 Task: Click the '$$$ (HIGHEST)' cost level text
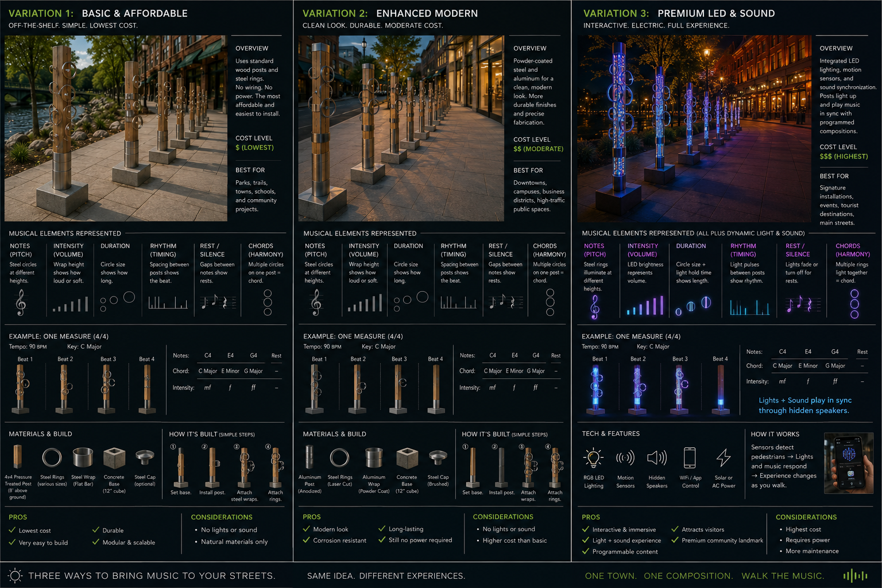tap(844, 156)
